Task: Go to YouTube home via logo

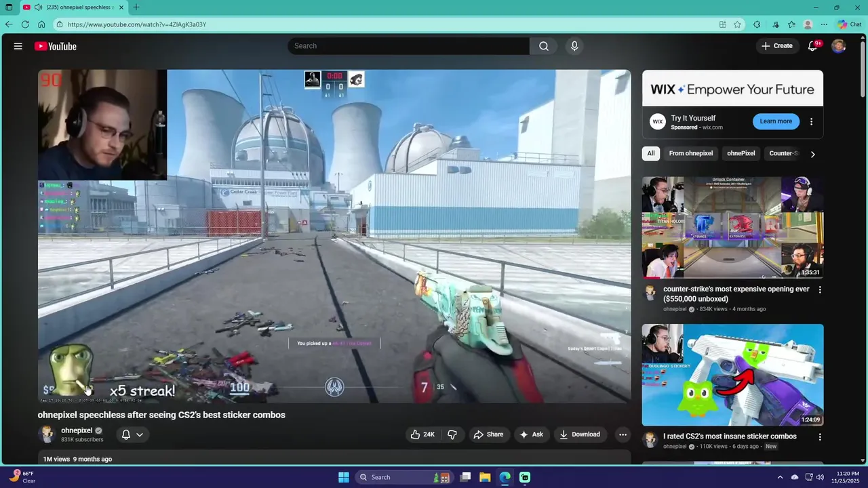Action: tap(56, 46)
